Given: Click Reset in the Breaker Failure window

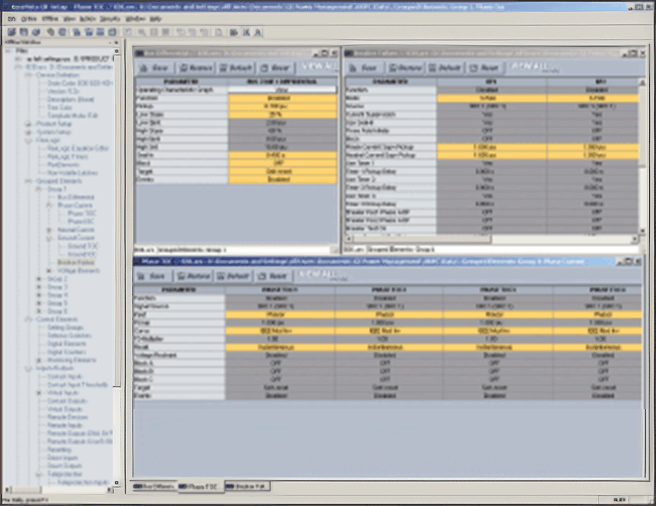Looking at the screenshot, I should tap(484, 68).
